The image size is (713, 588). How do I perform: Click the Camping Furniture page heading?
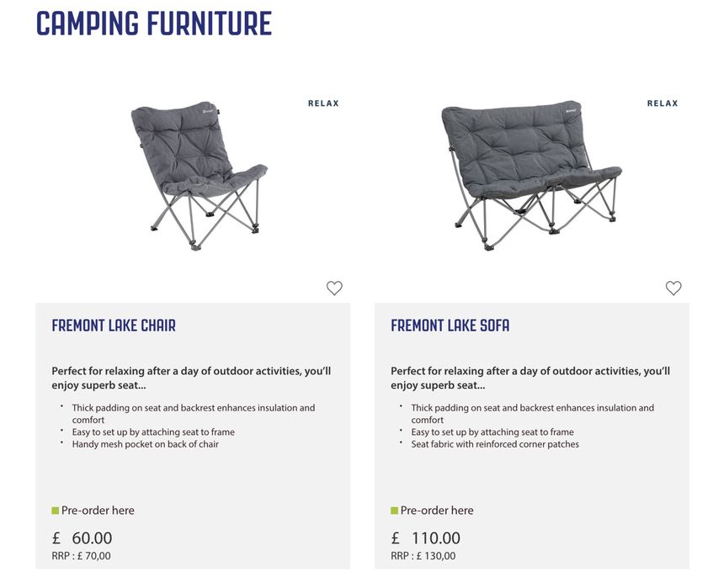154,24
